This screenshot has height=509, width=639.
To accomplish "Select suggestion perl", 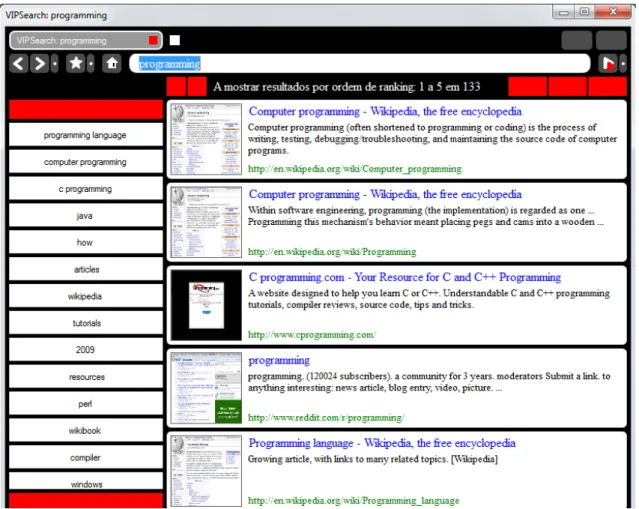I will coord(86,404).
